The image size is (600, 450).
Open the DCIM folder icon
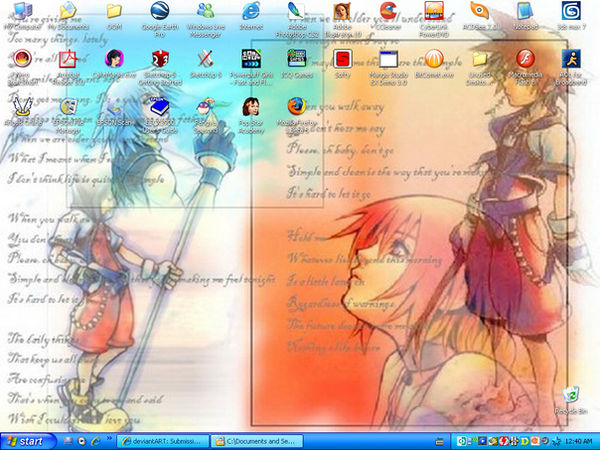coord(114,15)
